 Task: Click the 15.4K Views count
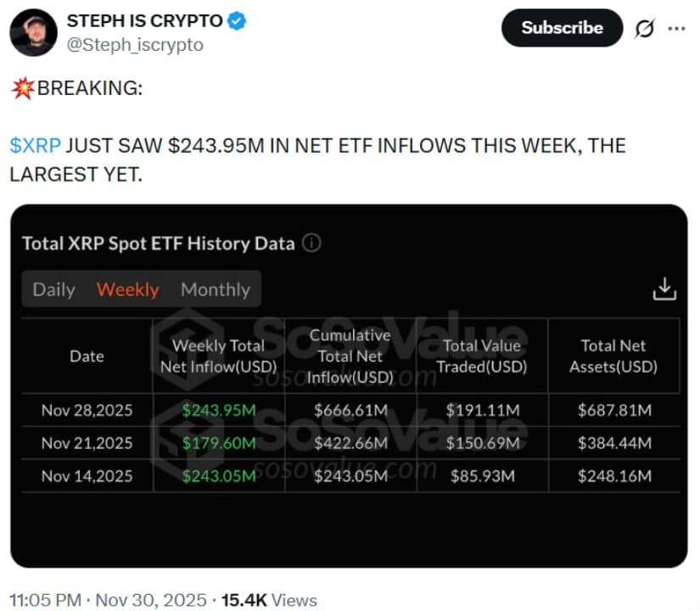tap(269, 600)
